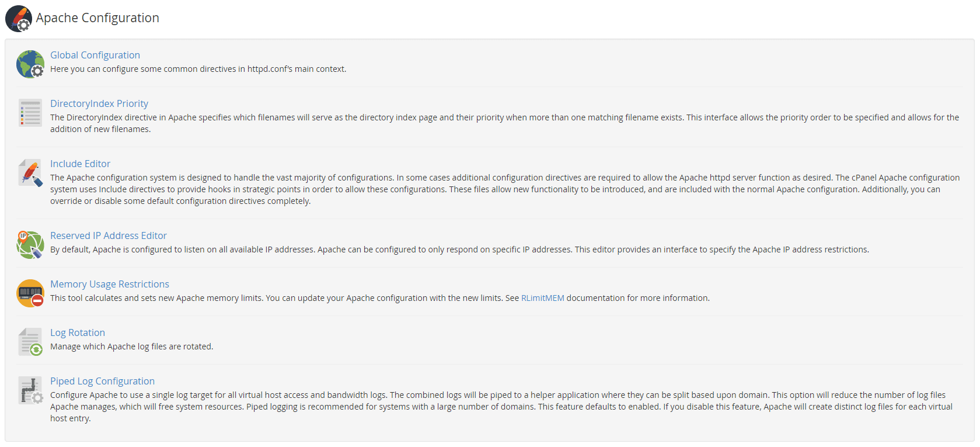Screen dimensions: 980x447
Task: Open the Global Configuration link
Action: click(x=95, y=55)
